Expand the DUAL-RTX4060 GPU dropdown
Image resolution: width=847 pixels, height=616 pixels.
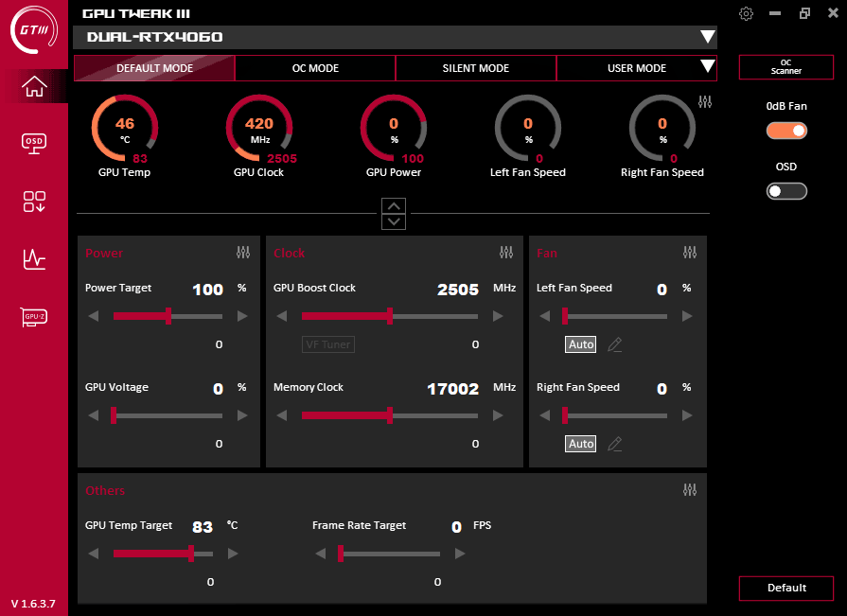pyautogui.click(x=707, y=37)
